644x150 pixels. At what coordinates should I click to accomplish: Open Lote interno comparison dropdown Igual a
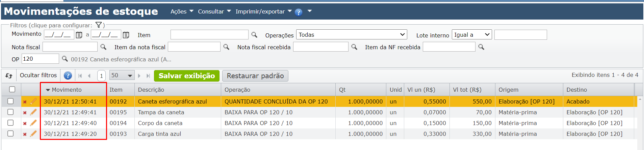pos(472,35)
